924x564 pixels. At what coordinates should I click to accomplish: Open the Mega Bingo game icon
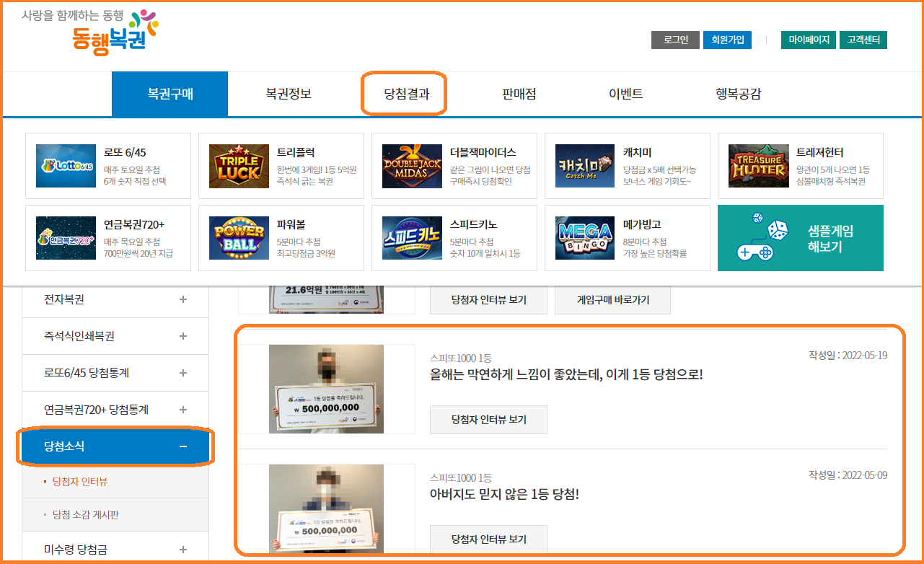click(585, 238)
